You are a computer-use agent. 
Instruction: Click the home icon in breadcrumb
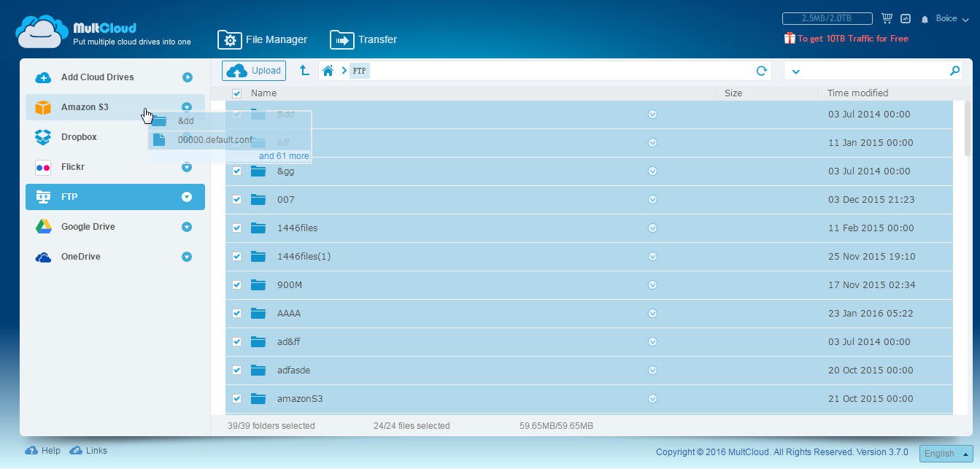[x=328, y=71]
